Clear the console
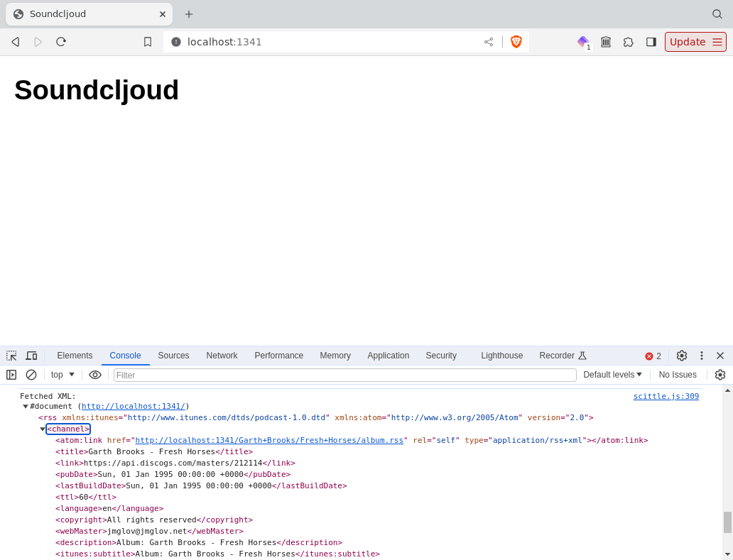Screen dimensions: 733x560 (x=31, y=375)
